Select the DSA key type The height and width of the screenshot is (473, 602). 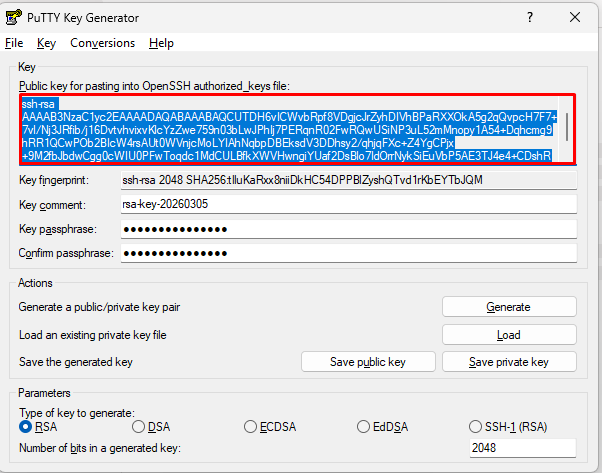tap(139, 427)
